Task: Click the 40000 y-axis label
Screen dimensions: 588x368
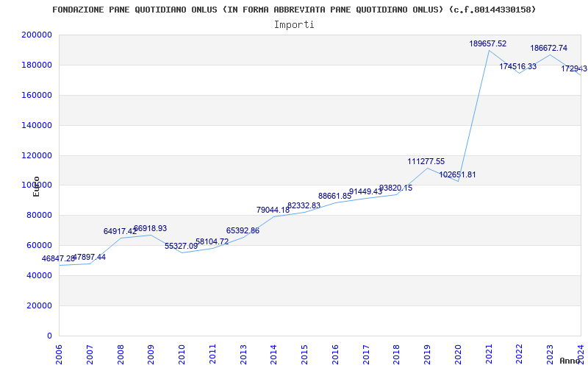Action: [x=40, y=275]
